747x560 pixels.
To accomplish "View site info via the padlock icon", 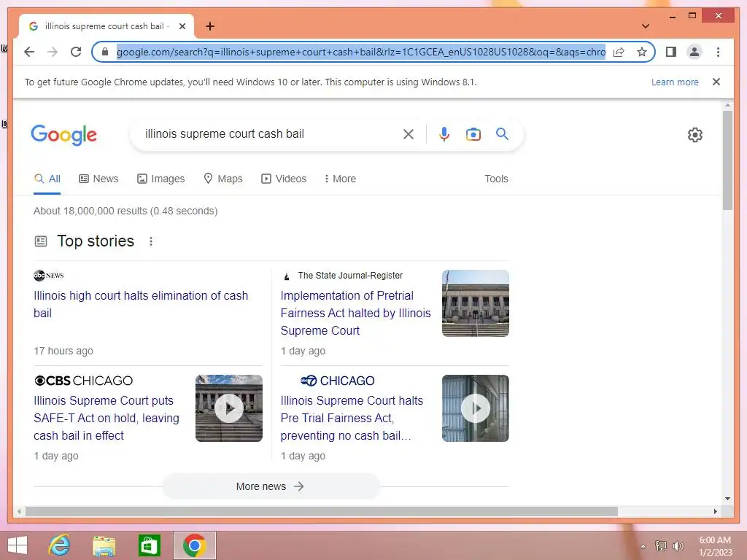I will [105, 52].
